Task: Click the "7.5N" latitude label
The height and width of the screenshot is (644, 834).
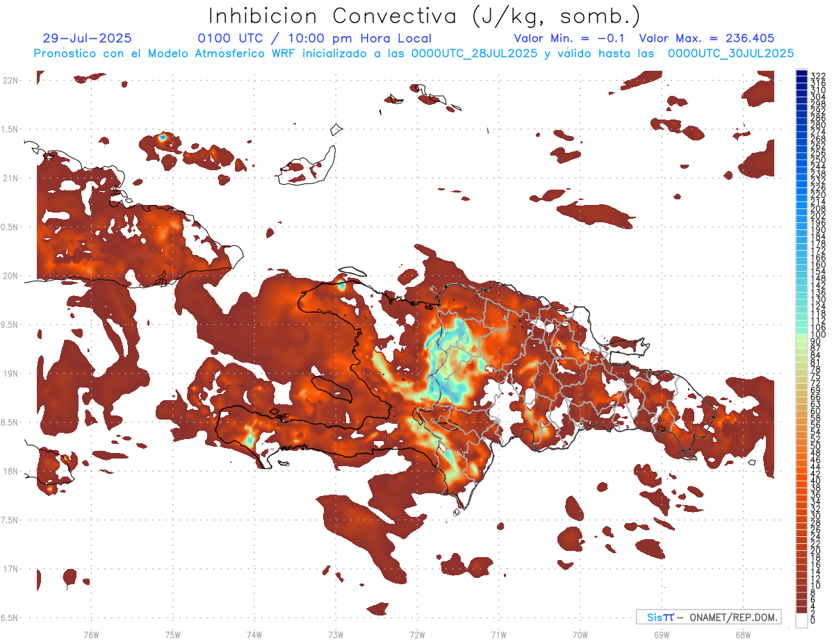Action: (x=10, y=520)
